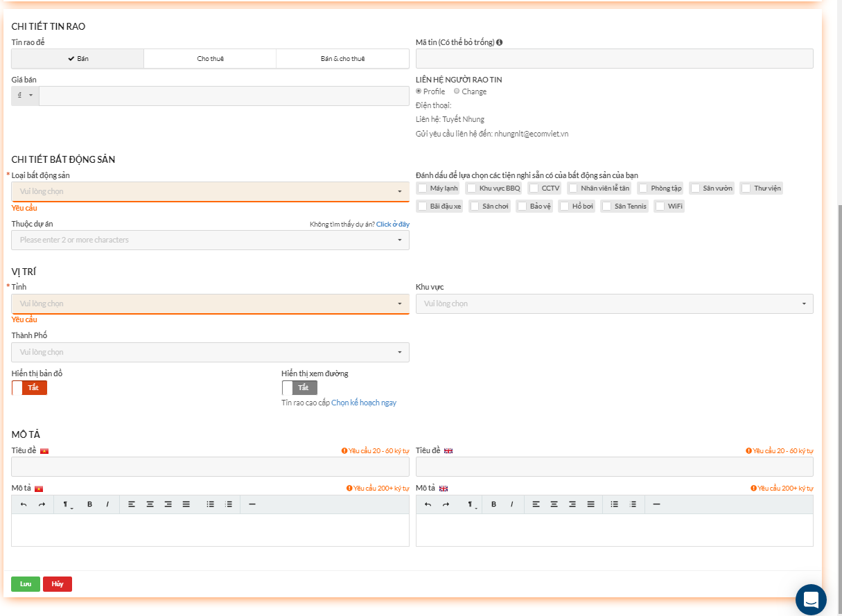Toggle bold in Vietnamese description editor
Viewport: 842px width, 616px height.
tap(89, 504)
